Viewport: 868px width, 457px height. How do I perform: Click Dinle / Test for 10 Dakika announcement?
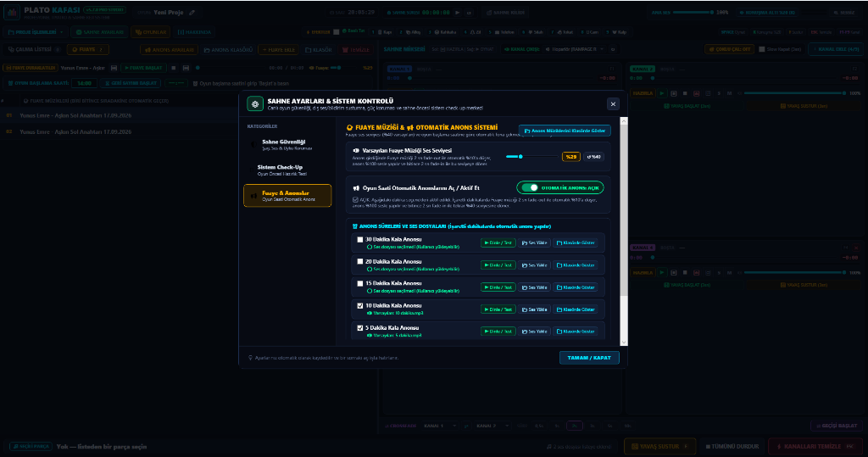[x=498, y=309]
